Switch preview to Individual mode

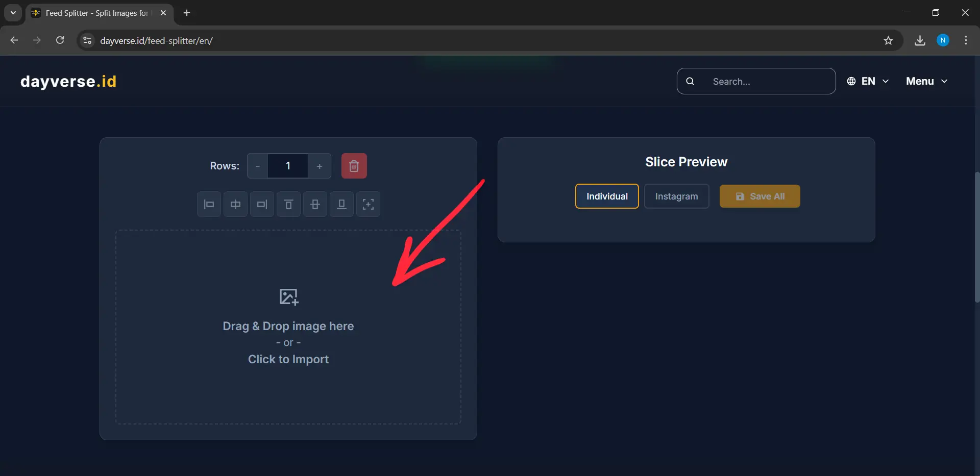click(606, 196)
